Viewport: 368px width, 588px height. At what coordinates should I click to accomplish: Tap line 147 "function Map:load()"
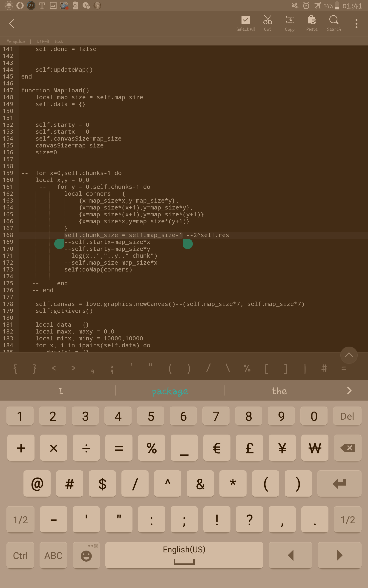point(55,90)
